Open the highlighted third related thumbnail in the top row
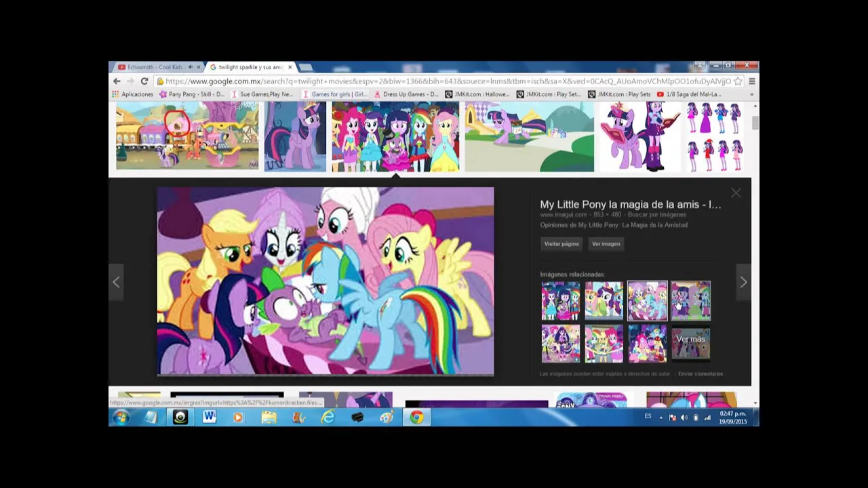The image size is (868, 488). click(x=648, y=300)
